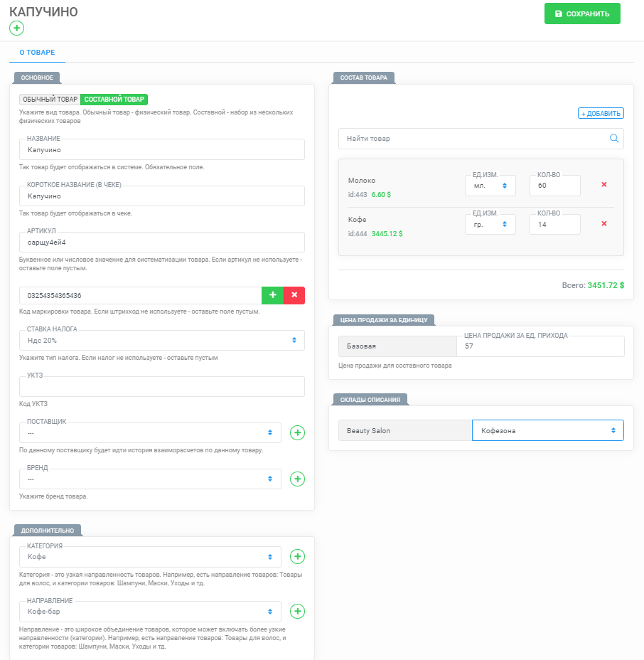Delete Кофе from composition

pyautogui.click(x=604, y=223)
